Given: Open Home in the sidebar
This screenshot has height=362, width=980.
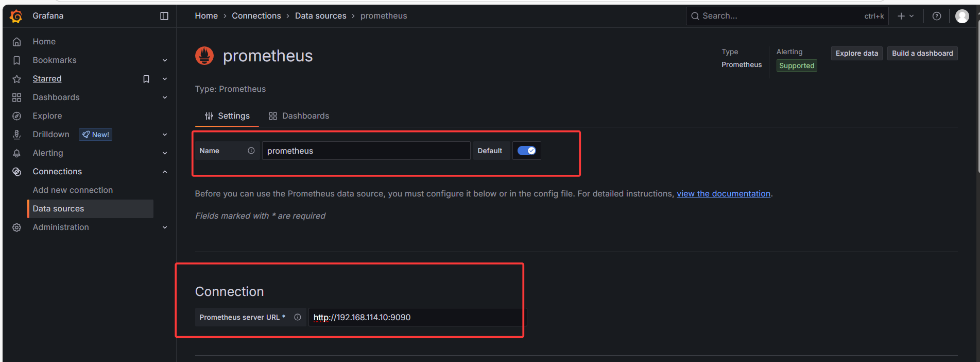Looking at the screenshot, I should (44, 41).
